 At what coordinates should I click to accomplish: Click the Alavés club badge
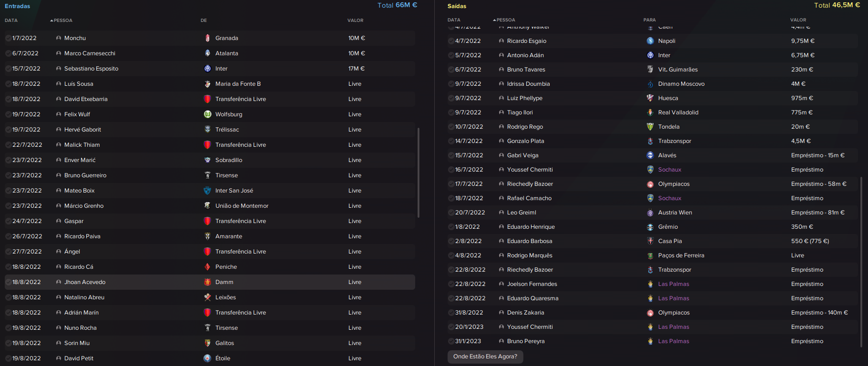650,155
